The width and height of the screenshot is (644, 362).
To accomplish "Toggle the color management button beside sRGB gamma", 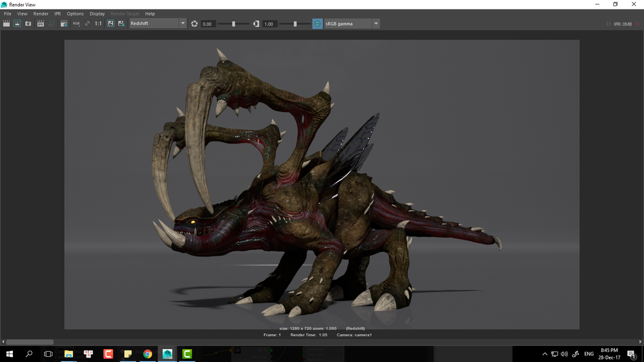I will coord(317,24).
